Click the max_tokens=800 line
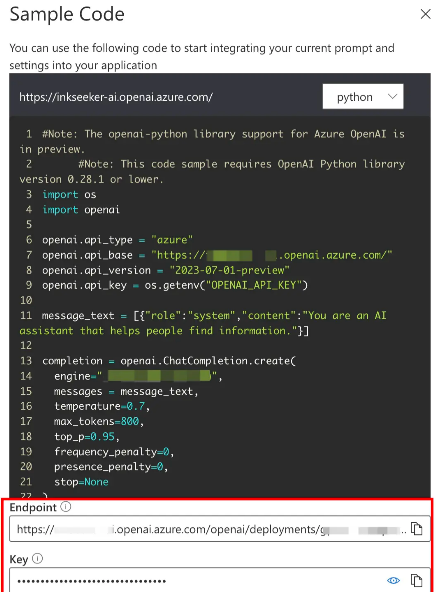Viewport: 438px width, 592px height. (99, 421)
